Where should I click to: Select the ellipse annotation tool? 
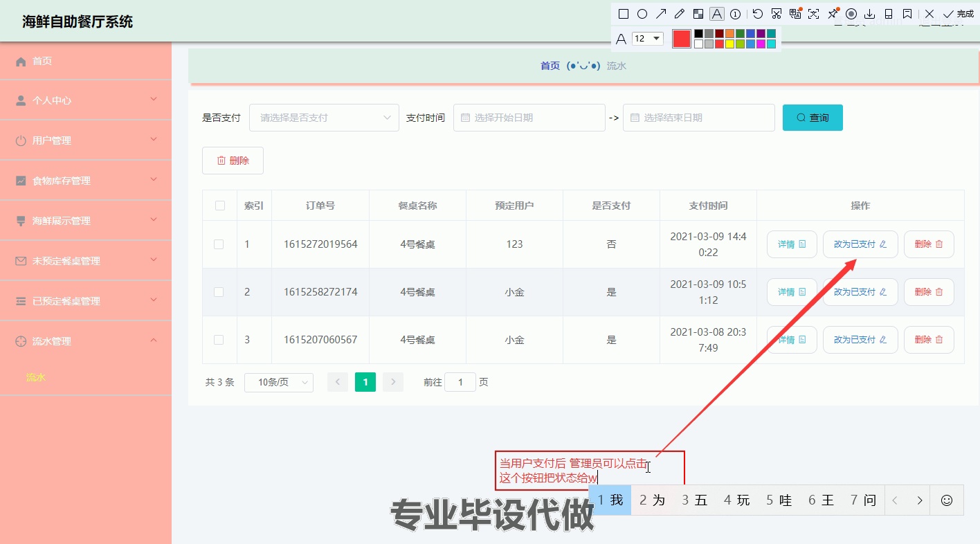[642, 14]
